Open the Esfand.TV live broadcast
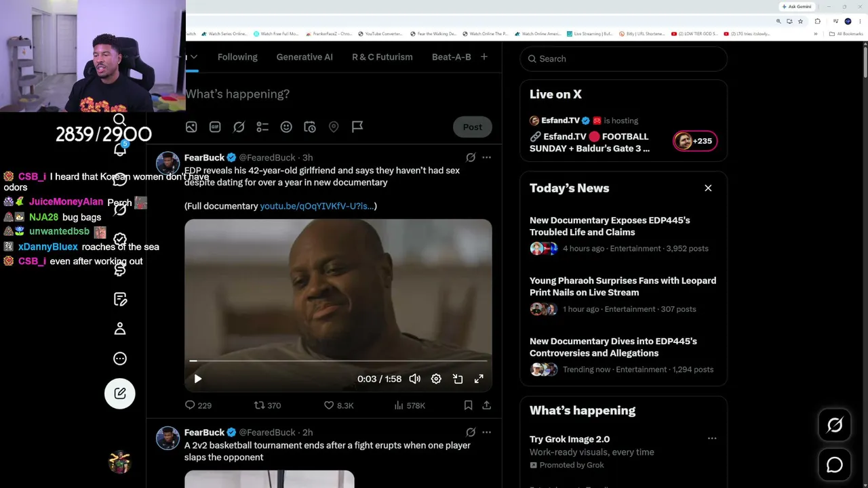 coord(590,142)
